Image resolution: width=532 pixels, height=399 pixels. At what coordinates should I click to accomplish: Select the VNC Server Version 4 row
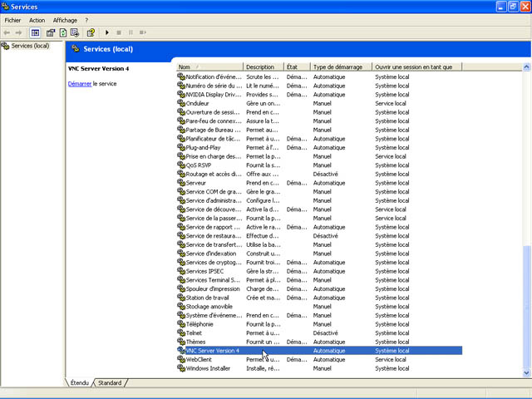(319, 351)
